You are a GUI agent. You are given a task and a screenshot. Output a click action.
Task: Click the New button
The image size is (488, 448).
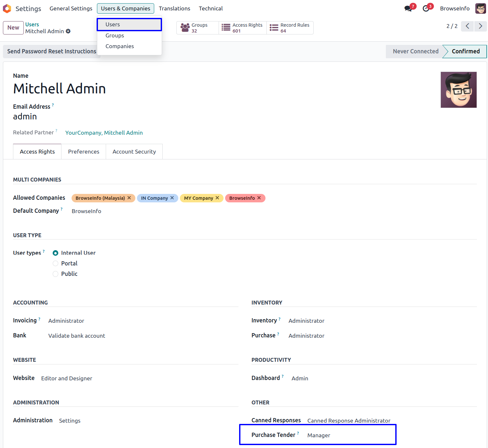pyautogui.click(x=13, y=28)
